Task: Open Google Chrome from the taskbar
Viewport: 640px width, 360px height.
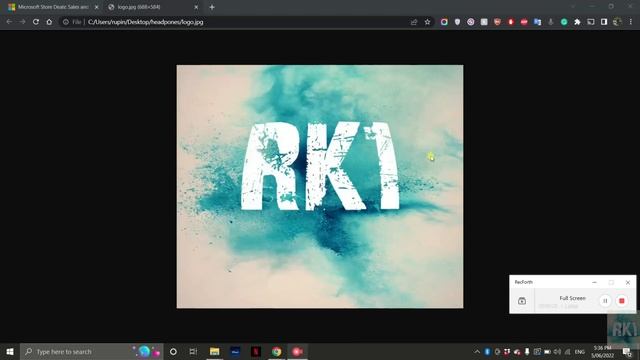Action: [277, 351]
